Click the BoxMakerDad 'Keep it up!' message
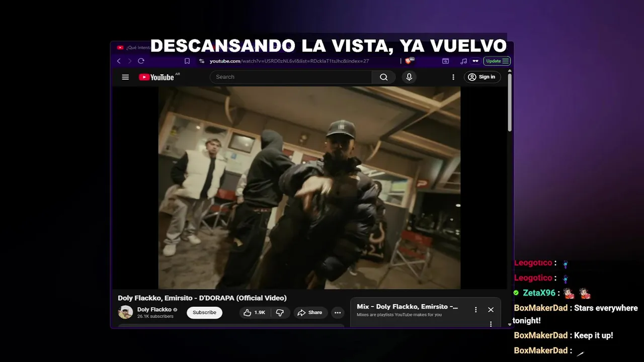 (563, 335)
